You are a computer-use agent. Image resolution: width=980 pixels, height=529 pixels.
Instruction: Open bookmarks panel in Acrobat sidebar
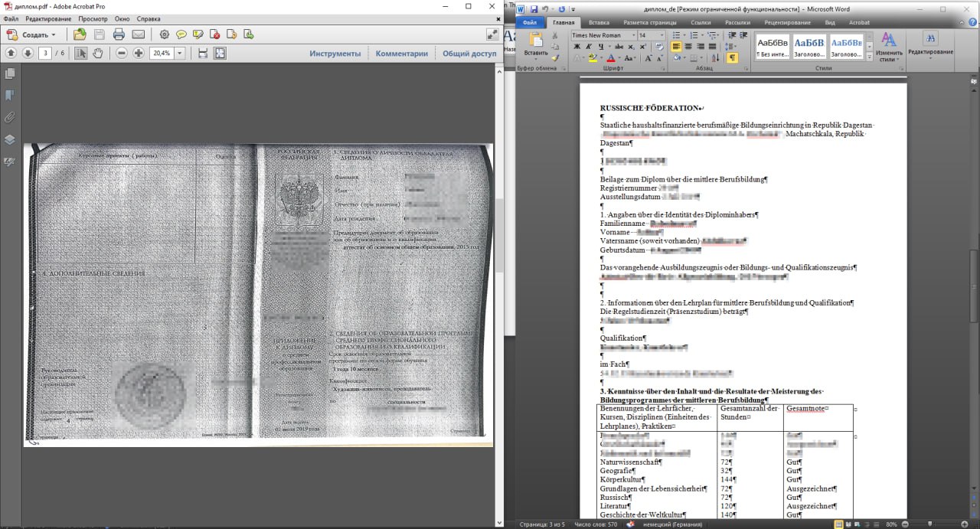click(x=10, y=96)
